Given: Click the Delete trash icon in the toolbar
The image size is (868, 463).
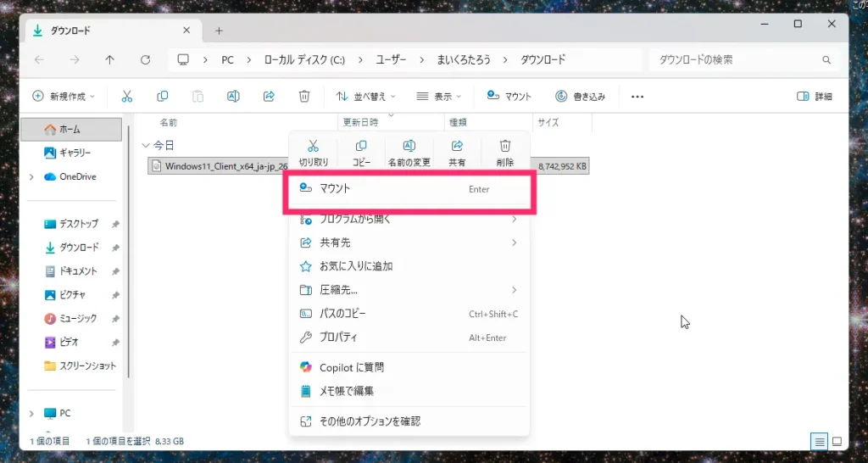Looking at the screenshot, I should [x=304, y=97].
